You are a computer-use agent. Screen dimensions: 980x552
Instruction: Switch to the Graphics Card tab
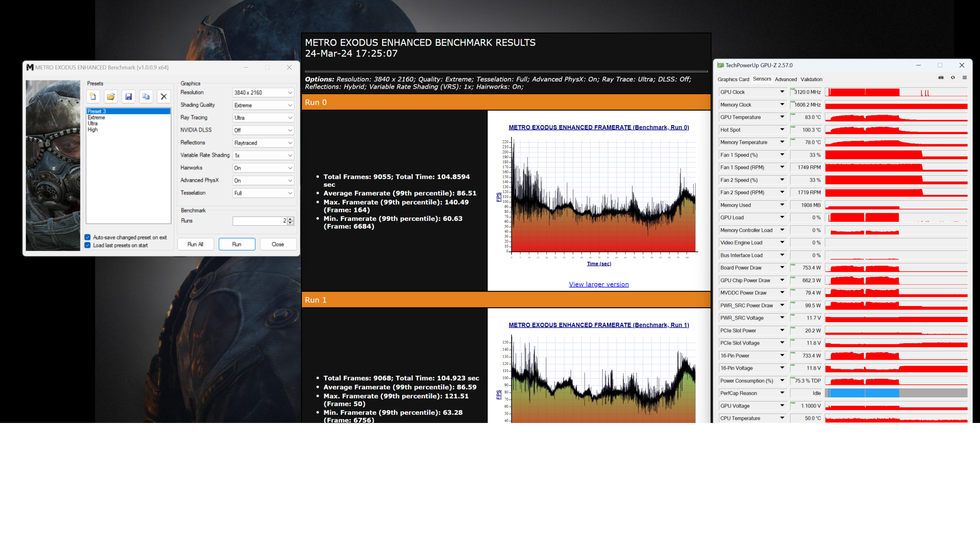[733, 79]
